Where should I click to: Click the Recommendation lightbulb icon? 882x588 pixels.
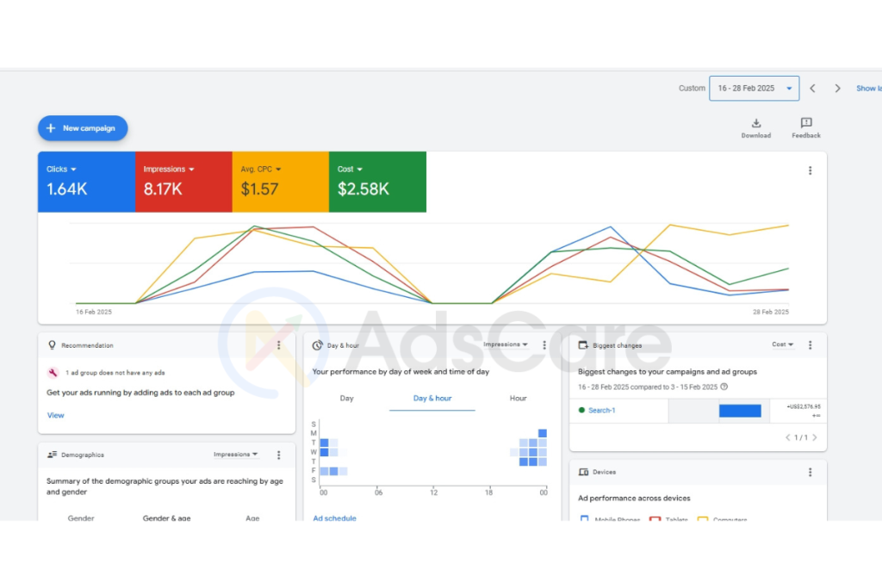coord(52,345)
